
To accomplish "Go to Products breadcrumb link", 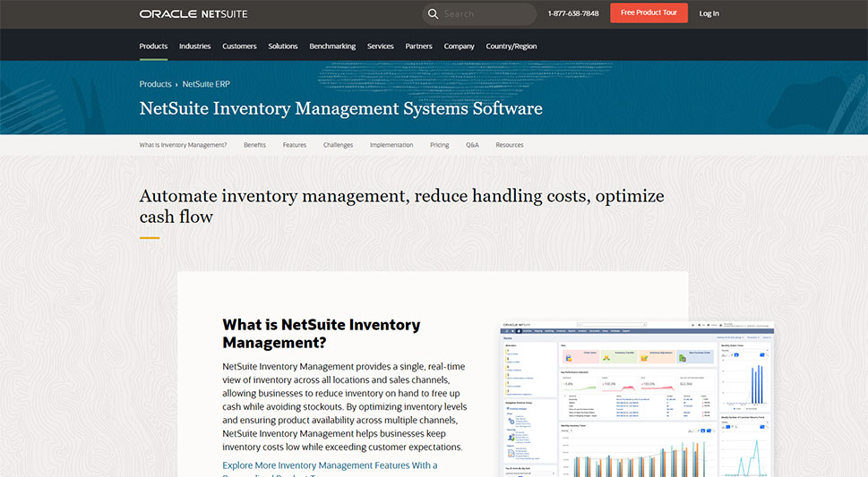I will pyautogui.click(x=155, y=84).
